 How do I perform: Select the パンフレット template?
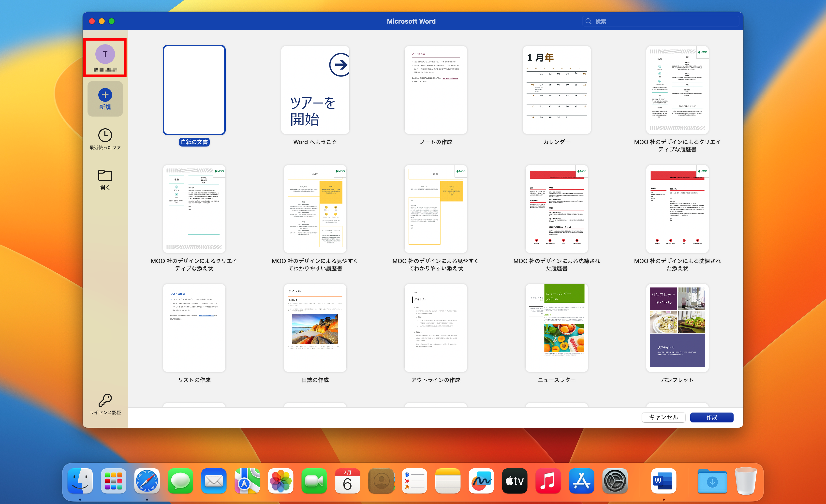coord(677,328)
